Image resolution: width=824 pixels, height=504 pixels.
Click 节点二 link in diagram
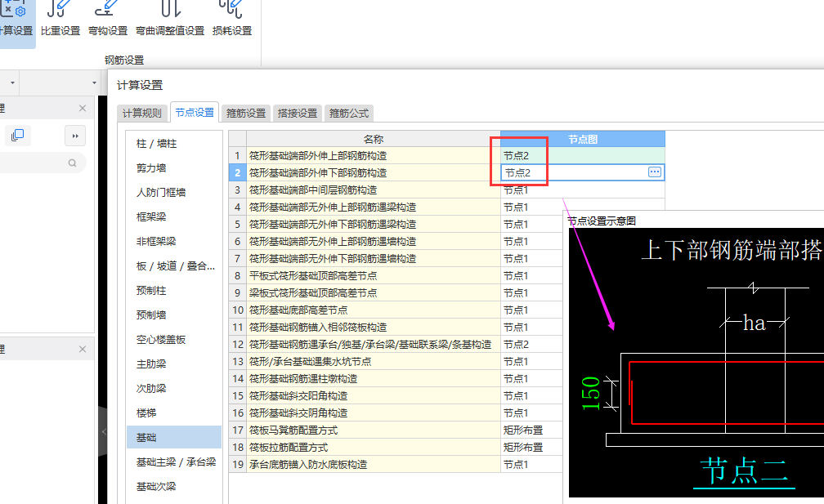[x=744, y=471]
